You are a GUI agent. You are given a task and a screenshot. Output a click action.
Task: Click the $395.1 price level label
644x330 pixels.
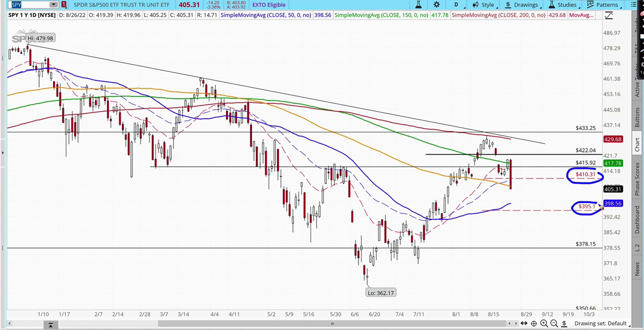587,206
